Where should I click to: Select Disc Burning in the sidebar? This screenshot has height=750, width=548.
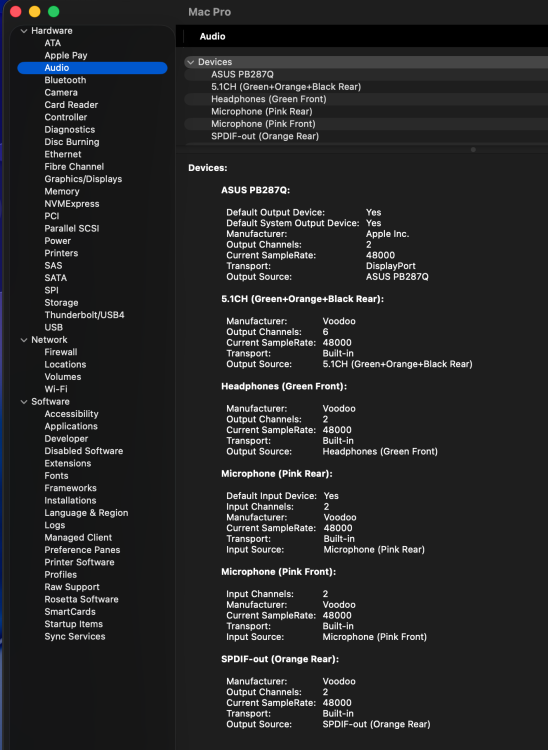[x=72, y=142]
